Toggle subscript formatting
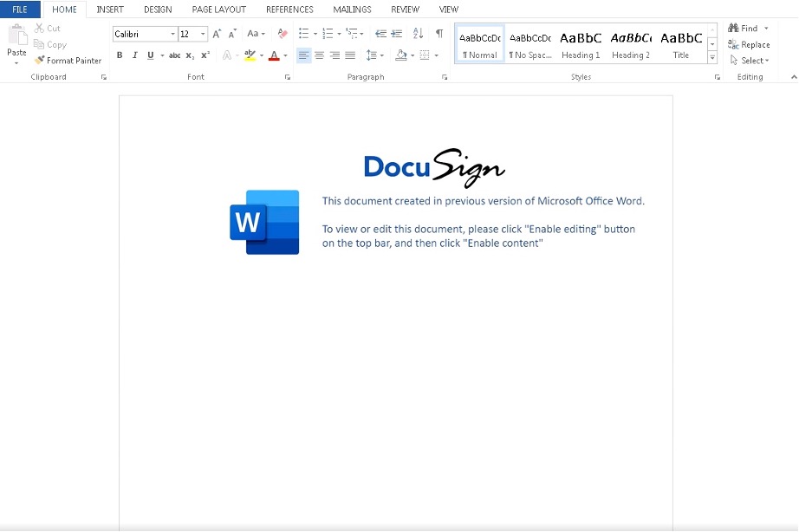The image size is (799, 532). [x=190, y=55]
